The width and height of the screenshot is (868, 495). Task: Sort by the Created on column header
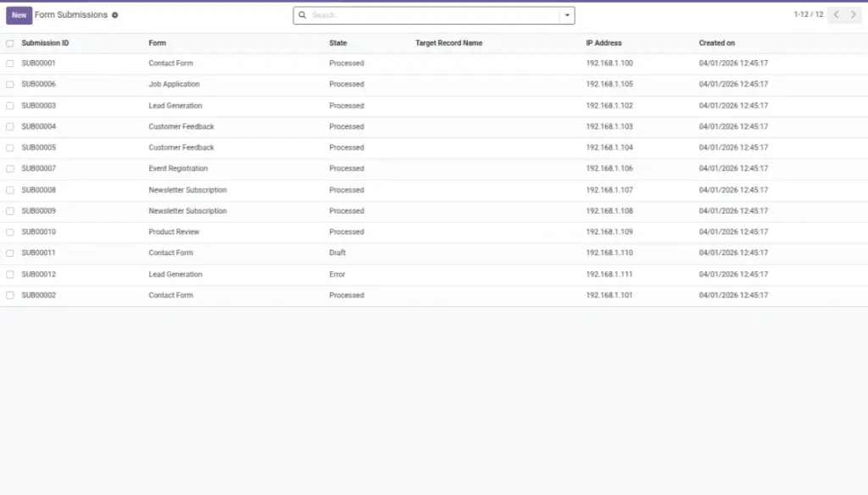[717, 43]
